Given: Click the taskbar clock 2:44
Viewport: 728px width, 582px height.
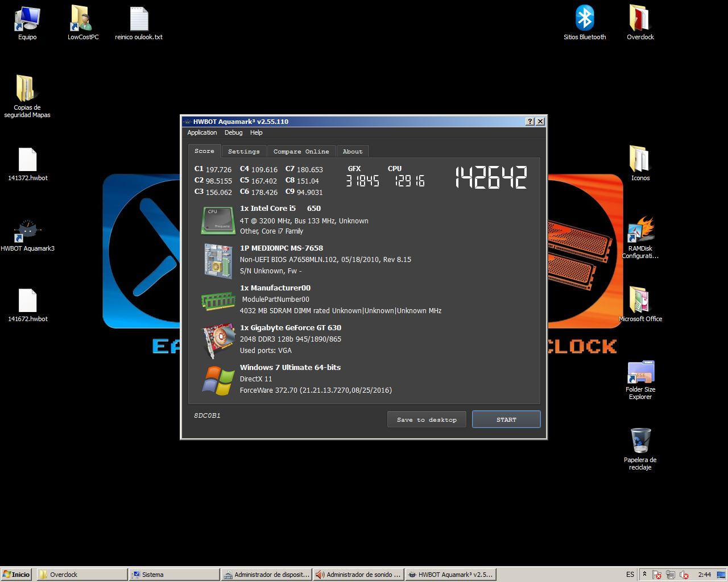Looking at the screenshot, I should 705,575.
